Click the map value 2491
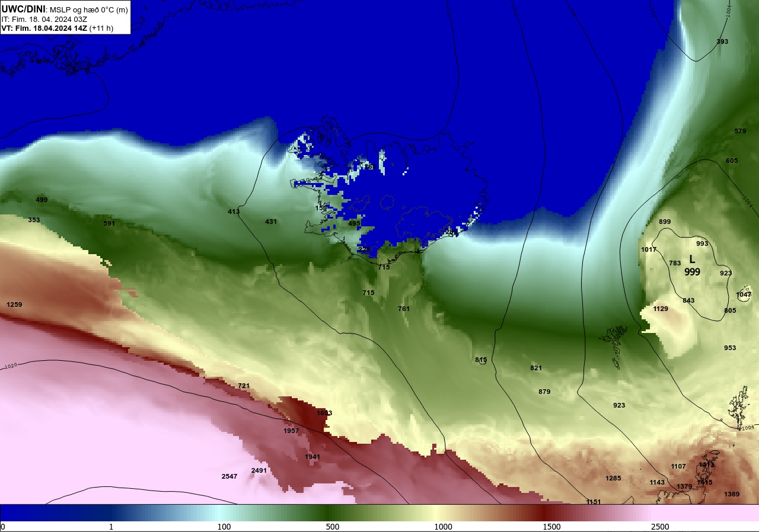The width and height of the screenshot is (759, 532). (x=259, y=470)
